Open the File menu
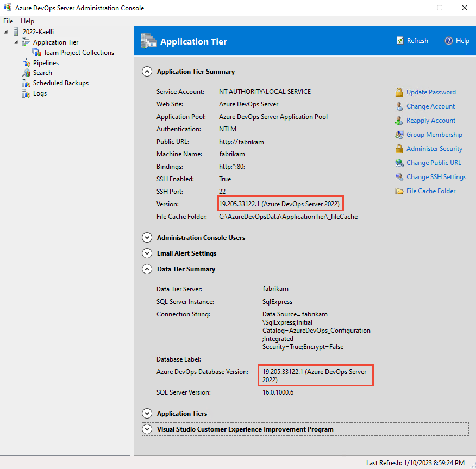This screenshot has width=476, height=469. point(8,21)
